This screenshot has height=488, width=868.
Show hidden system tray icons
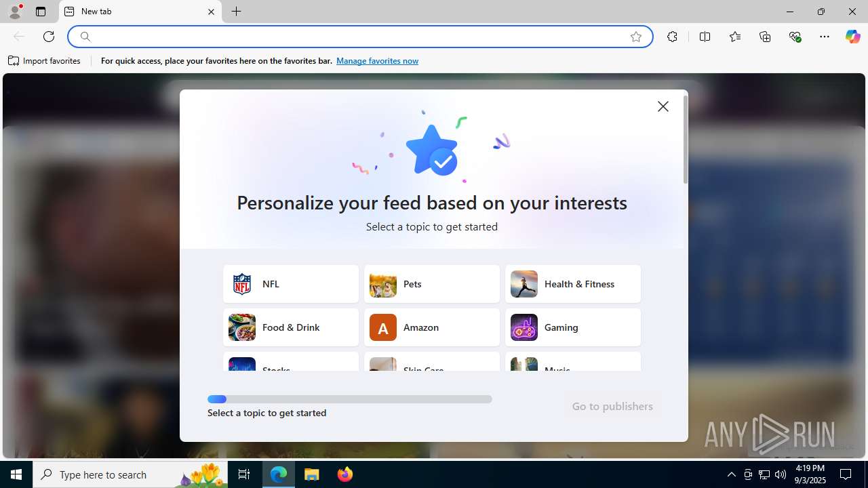(731, 474)
